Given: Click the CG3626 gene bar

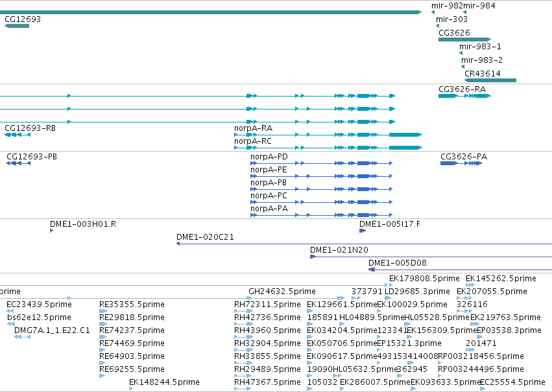Looking at the screenshot, I should 464,40.
